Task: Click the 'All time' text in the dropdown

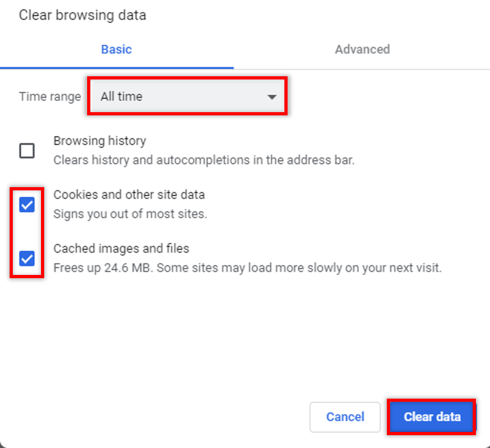Action: (x=122, y=96)
